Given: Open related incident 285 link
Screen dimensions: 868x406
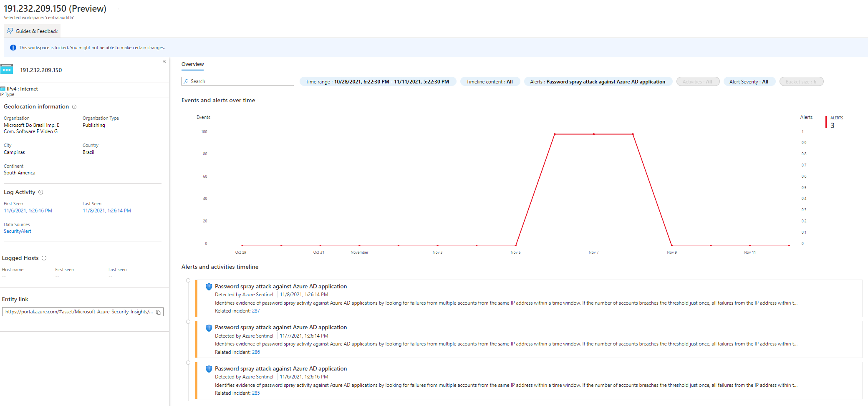Looking at the screenshot, I should click(x=256, y=393).
